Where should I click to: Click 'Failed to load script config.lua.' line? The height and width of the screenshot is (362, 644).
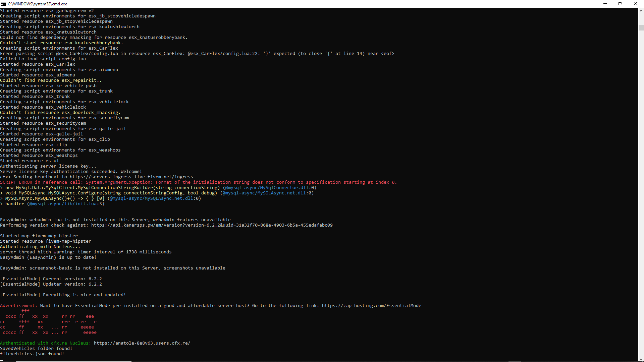pos(44,59)
